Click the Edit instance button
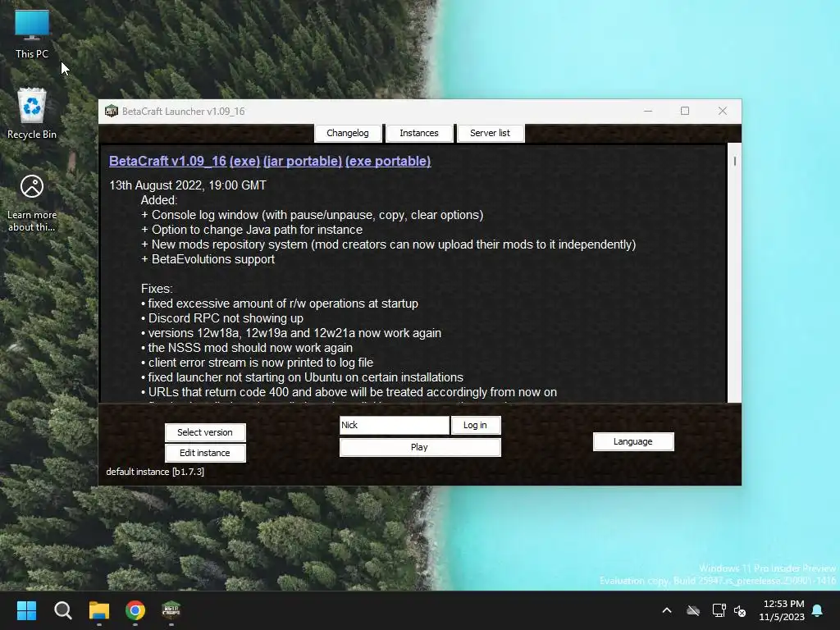Viewport: 840px width, 630px height. click(205, 453)
